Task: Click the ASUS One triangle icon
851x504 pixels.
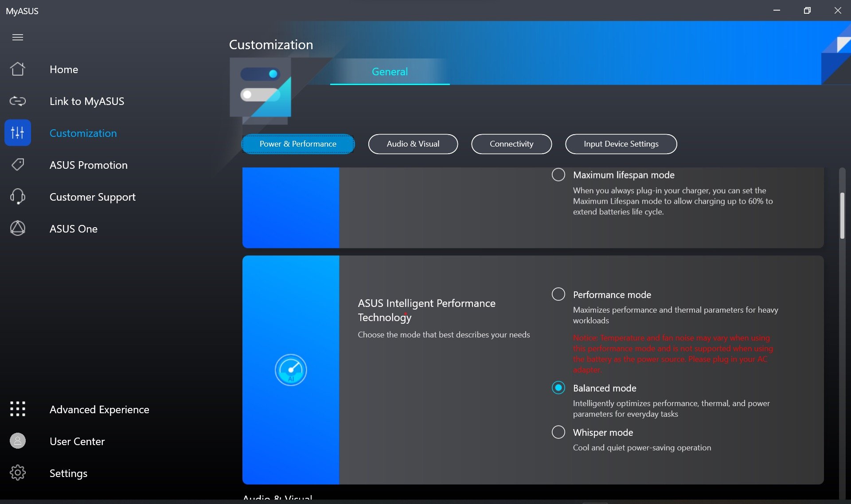Action: [17, 229]
